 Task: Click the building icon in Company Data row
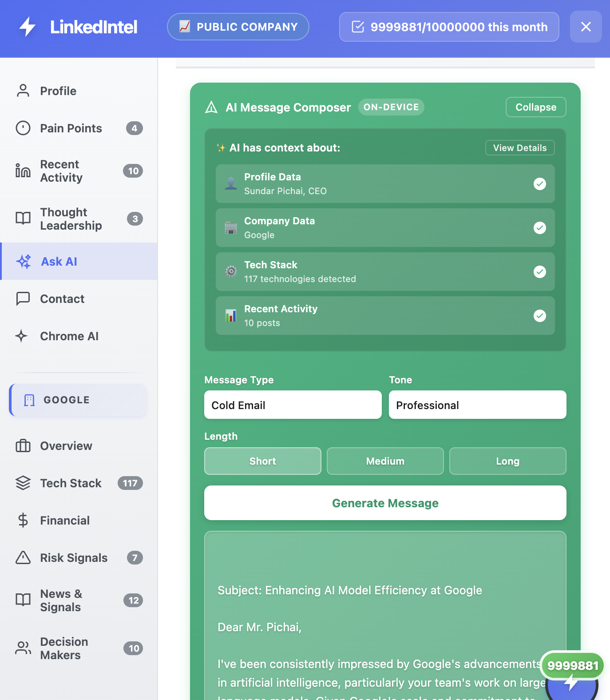point(231,227)
